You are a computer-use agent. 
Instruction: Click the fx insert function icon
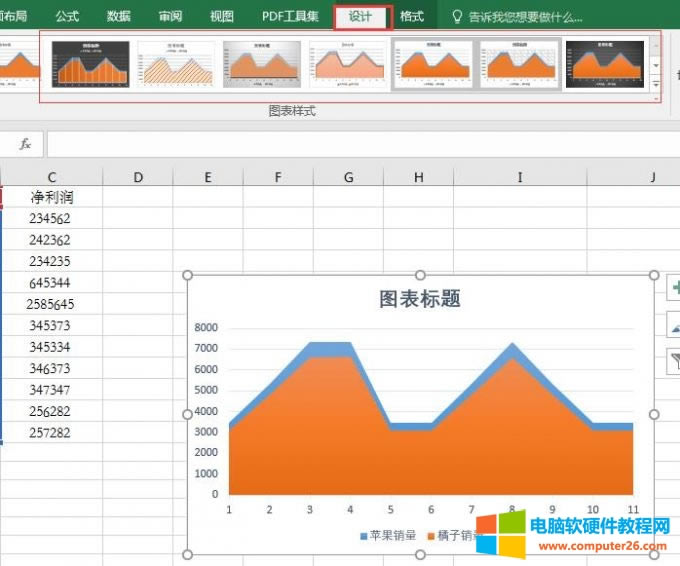point(26,144)
